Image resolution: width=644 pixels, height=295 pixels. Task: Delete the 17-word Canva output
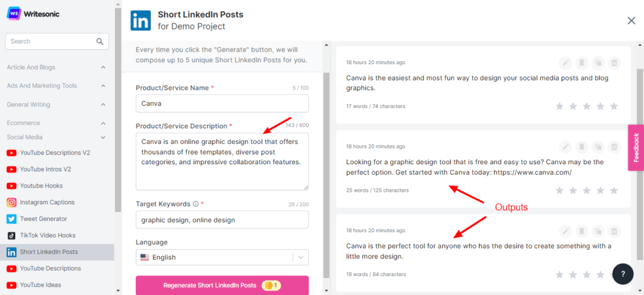(614, 63)
